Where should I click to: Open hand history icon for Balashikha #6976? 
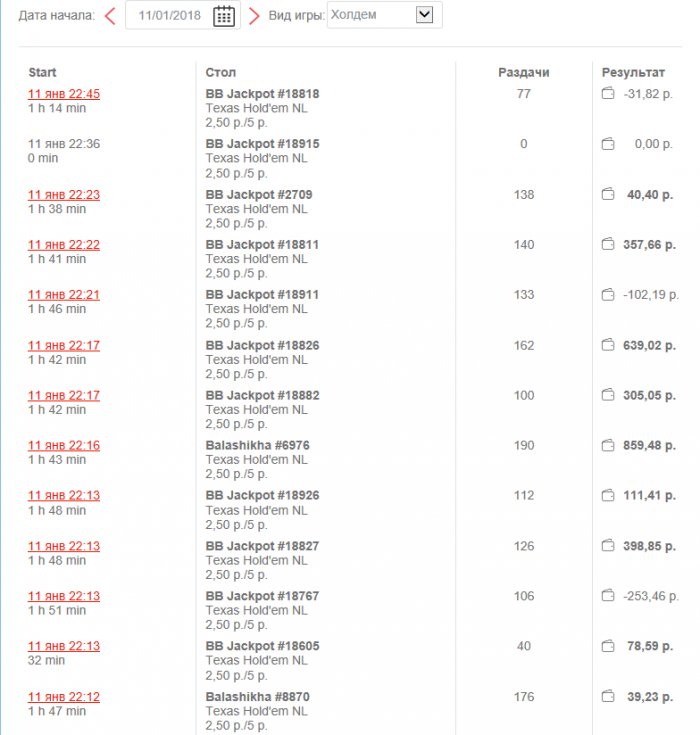(607, 446)
